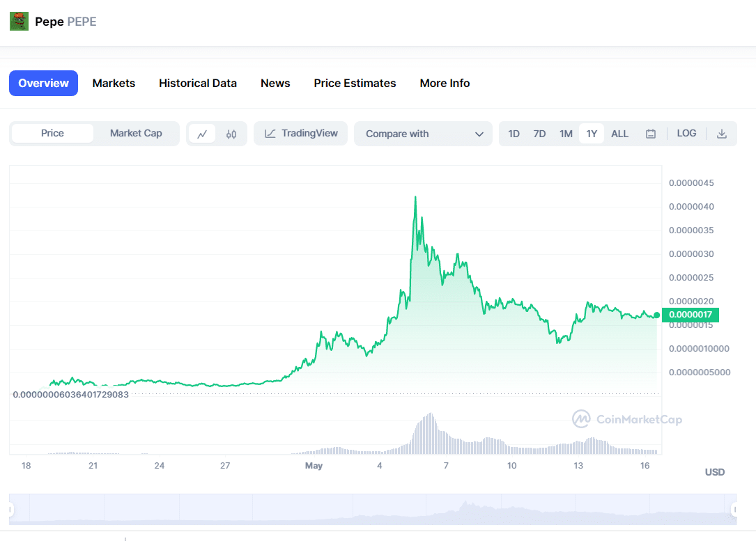Open the Historical Data tab

coord(198,84)
